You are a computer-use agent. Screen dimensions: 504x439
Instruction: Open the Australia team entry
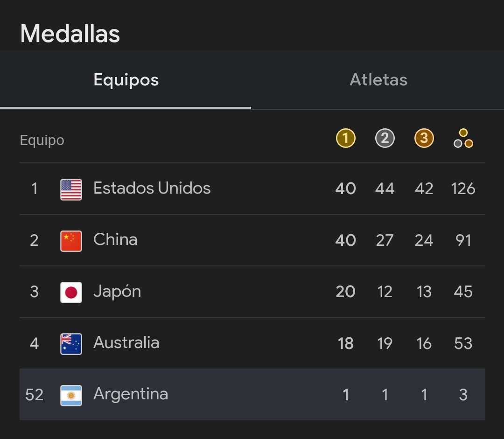[126, 343]
